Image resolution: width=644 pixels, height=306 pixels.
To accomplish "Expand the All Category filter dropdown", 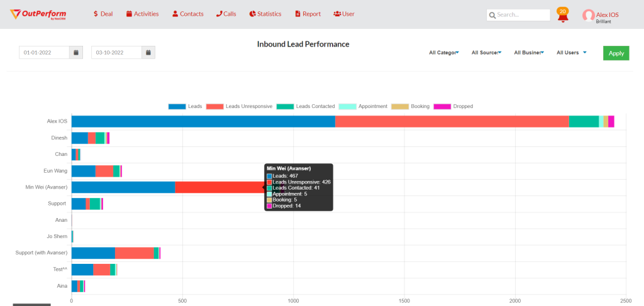I will coord(444,53).
